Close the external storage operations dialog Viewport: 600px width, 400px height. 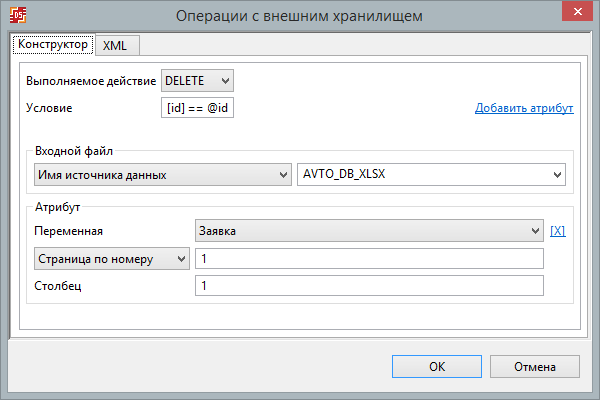point(577,11)
